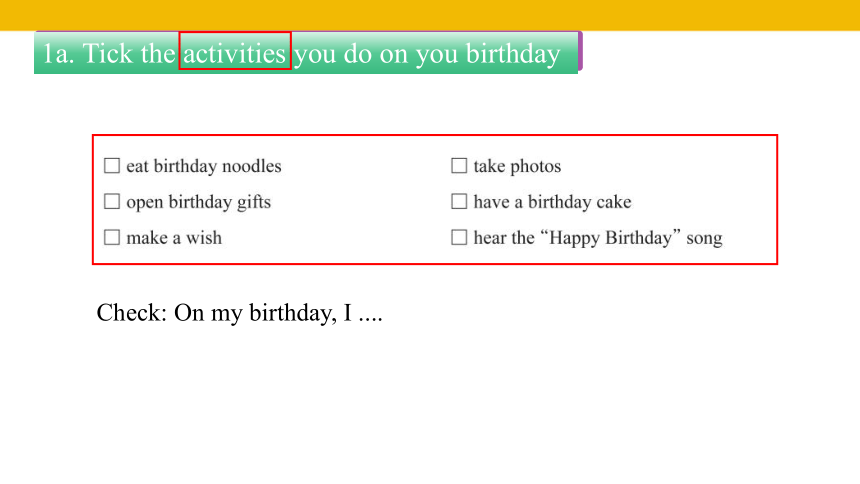Tick the have a birthday cake checkbox

tap(459, 201)
